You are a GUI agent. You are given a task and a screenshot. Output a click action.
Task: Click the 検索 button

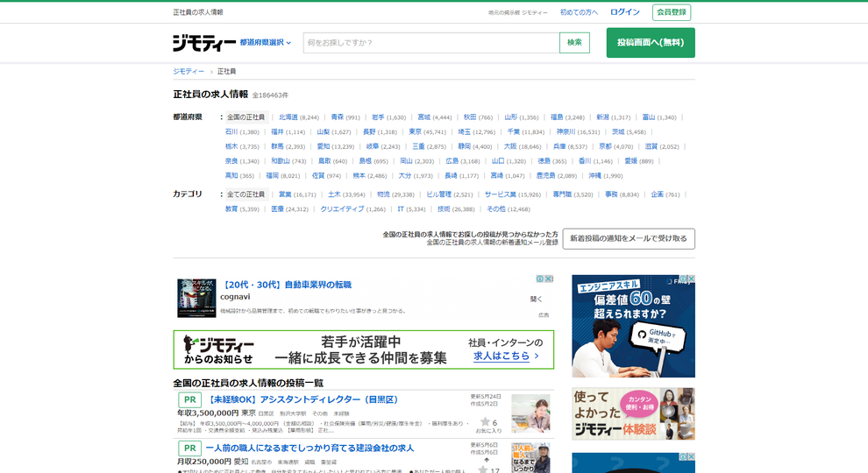[x=574, y=43]
